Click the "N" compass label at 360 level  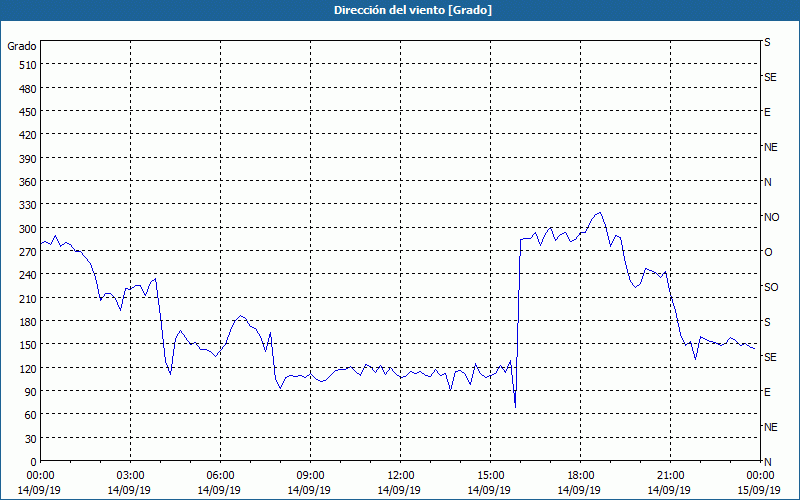[767, 182]
